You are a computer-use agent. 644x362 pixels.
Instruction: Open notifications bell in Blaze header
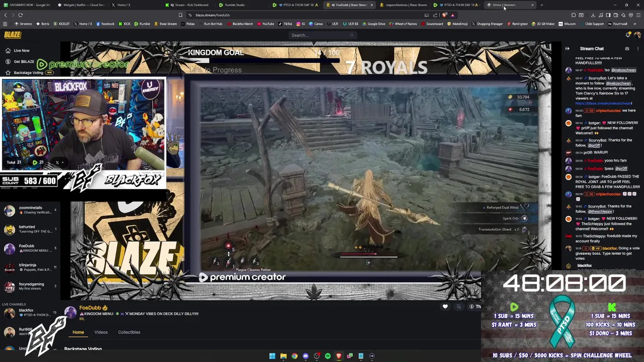(x=628, y=35)
